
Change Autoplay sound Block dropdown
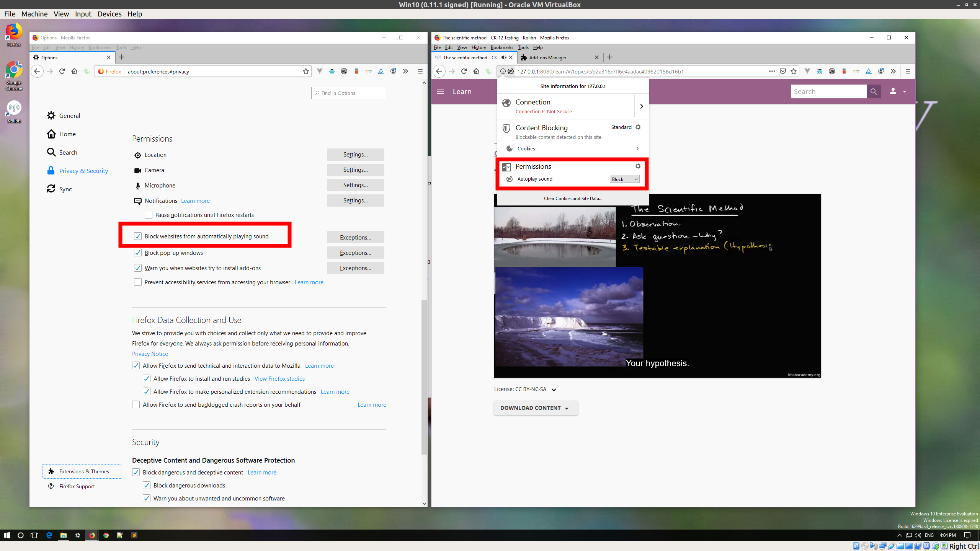[624, 179]
